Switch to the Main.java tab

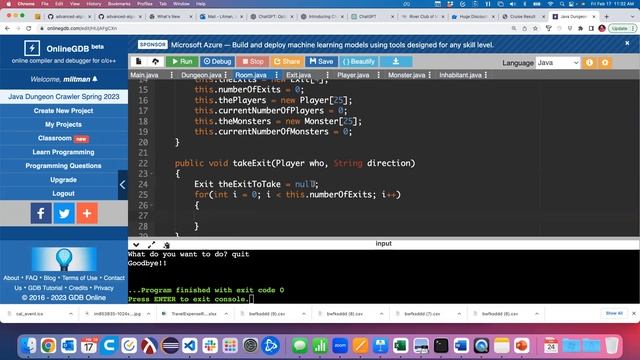click(144, 75)
